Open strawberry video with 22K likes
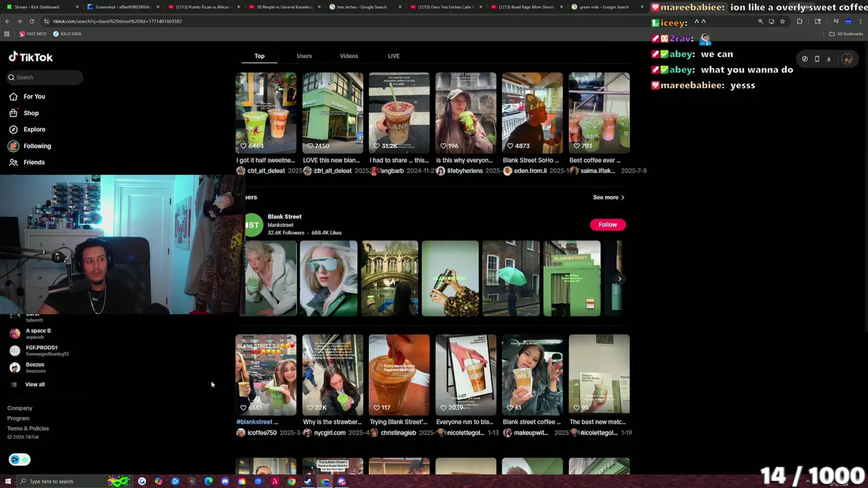 [x=332, y=374]
